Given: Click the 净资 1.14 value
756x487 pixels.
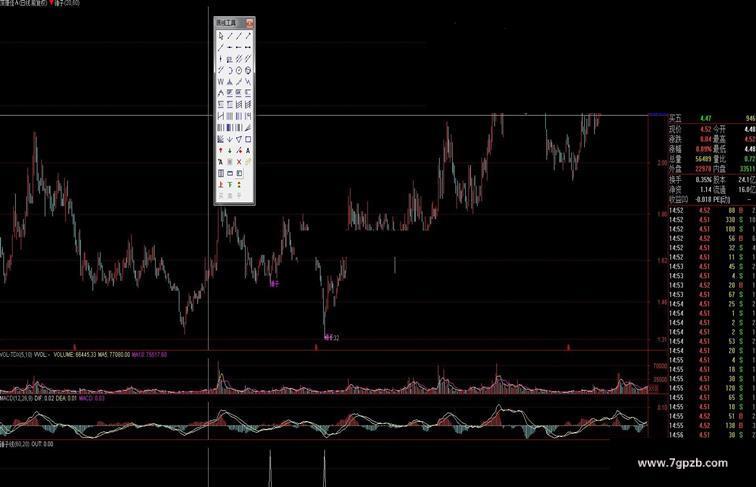Looking at the screenshot, I should (706, 189).
